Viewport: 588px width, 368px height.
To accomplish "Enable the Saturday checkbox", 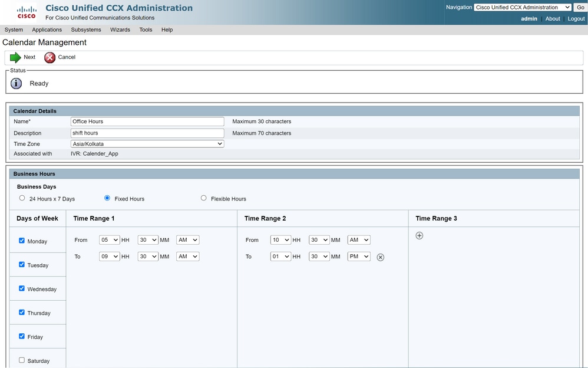I will 22,360.
